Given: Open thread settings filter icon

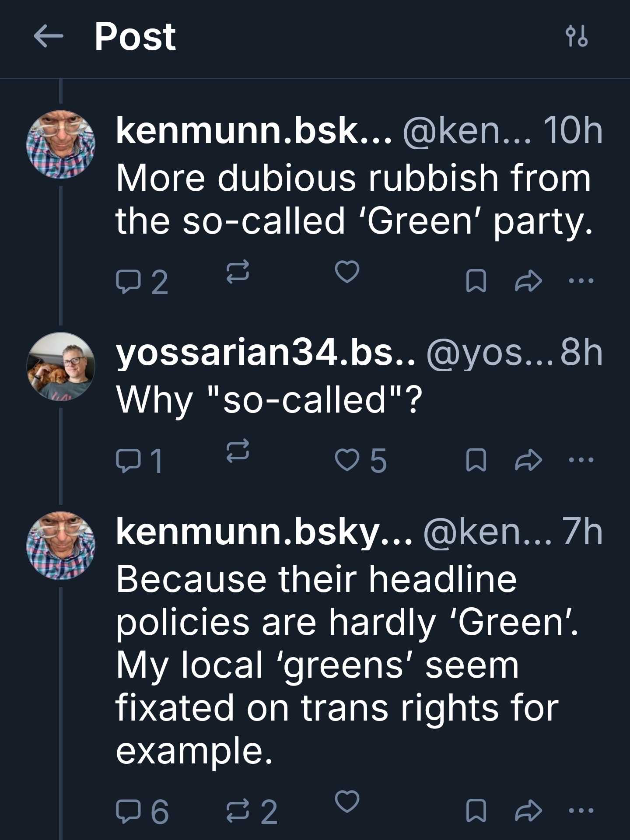Looking at the screenshot, I should (x=576, y=37).
